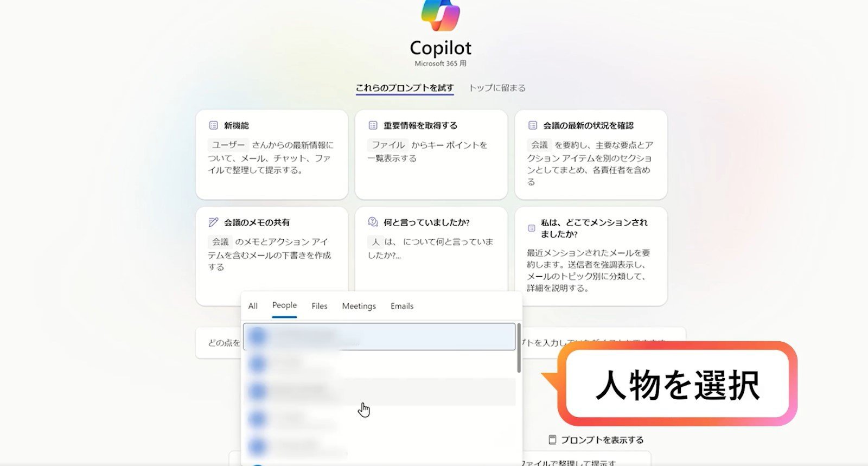Click the 何と言っていましたか? card title
This screenshot has height=466, width=868.
click(426, 222)
